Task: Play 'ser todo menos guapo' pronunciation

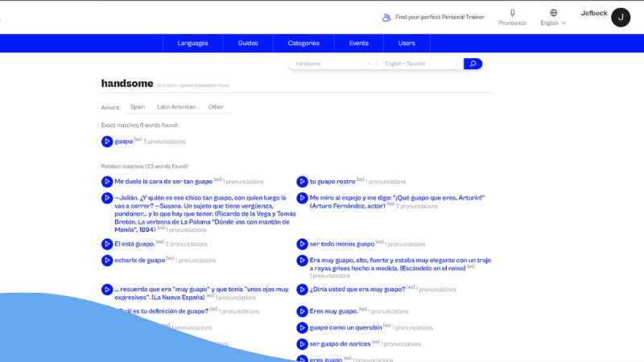Action: (x=302, y=244)
